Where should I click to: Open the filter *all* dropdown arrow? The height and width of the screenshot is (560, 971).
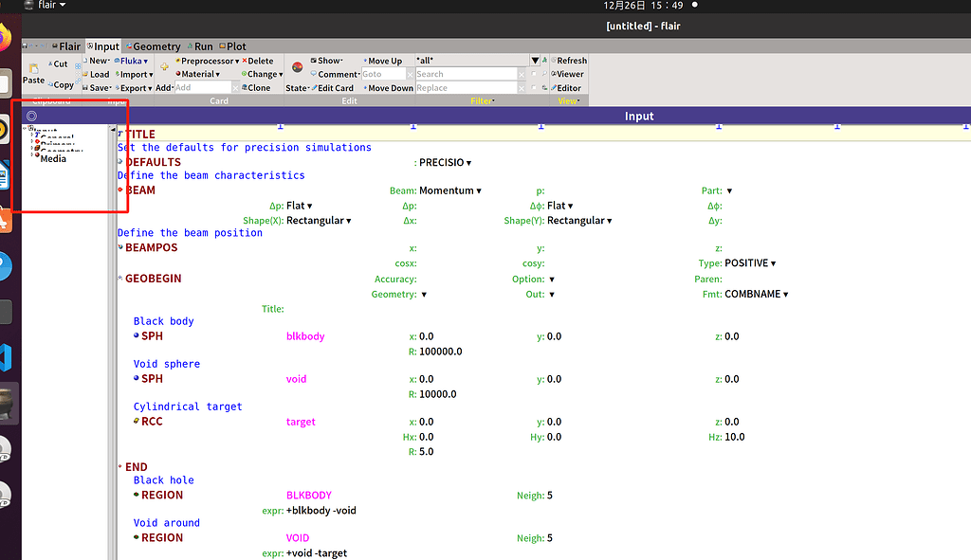tap(535, 61)
